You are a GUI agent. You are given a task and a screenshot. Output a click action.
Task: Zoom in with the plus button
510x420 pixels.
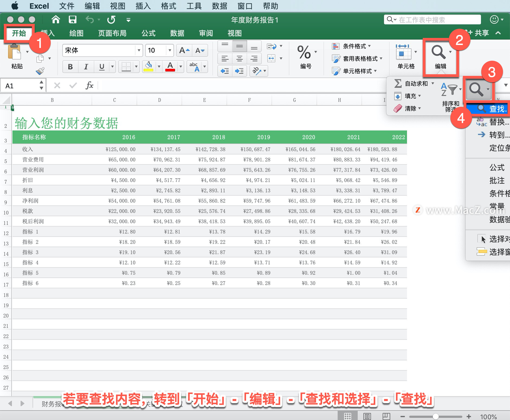tap(469, 416)
